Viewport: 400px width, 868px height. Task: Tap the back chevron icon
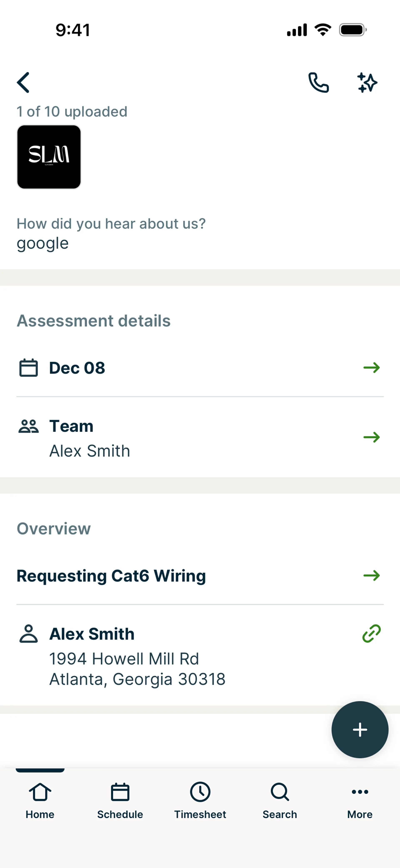[x=23, y=83]
